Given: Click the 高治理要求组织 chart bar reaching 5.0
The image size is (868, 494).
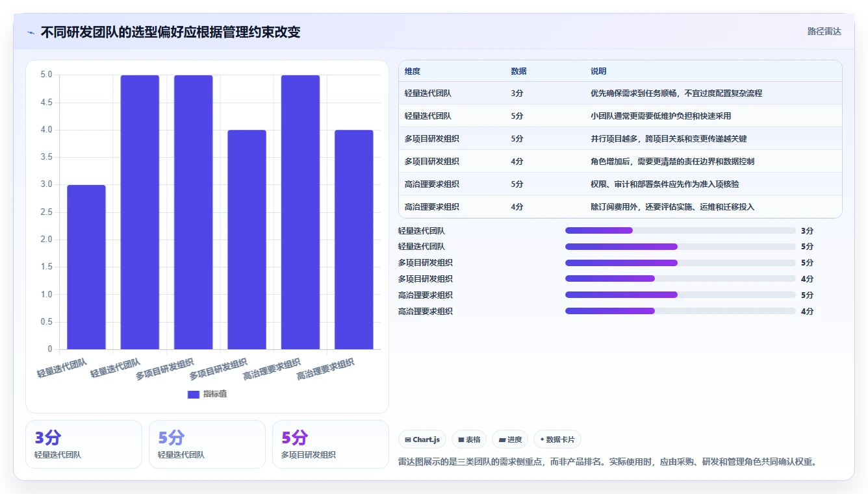Looking at the screenshot, I should point(300,212).
